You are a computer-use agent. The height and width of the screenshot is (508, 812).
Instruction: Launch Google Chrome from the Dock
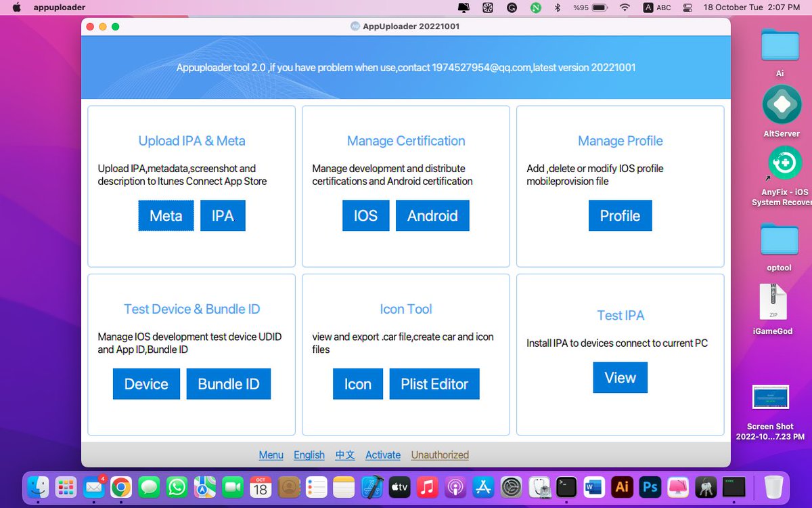(122, 486)
